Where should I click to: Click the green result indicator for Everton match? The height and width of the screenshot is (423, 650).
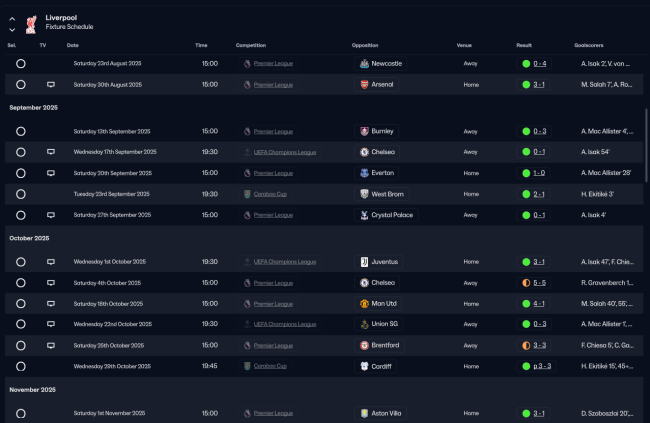pyautogui.click(x=526, y=173)
